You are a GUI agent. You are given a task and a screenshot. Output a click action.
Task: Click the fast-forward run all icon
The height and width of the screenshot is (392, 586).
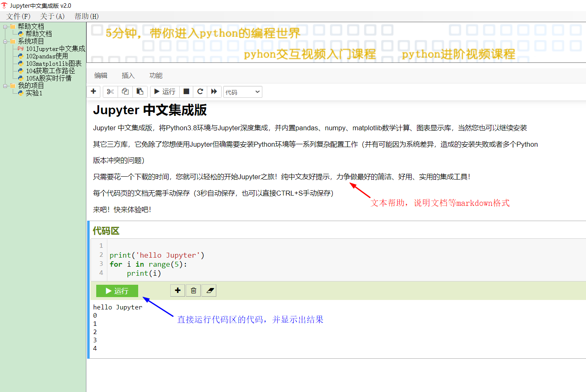click(x=214, y=92)
